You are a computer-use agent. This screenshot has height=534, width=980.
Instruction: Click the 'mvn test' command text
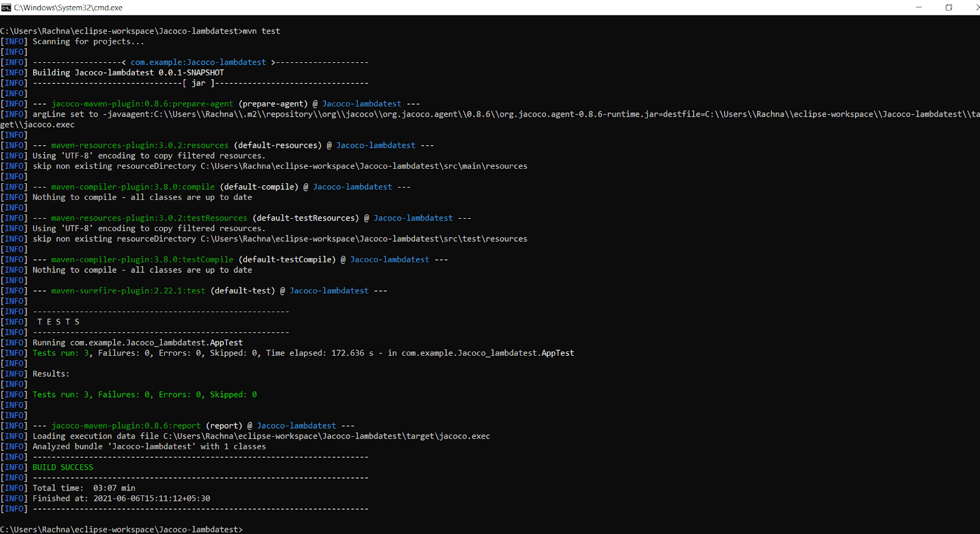click(x=261, y=31)
